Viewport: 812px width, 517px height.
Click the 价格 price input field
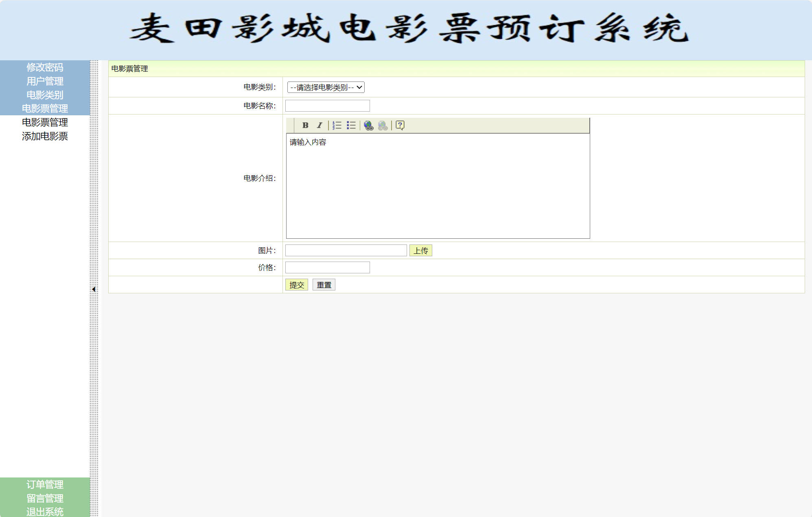327,268
